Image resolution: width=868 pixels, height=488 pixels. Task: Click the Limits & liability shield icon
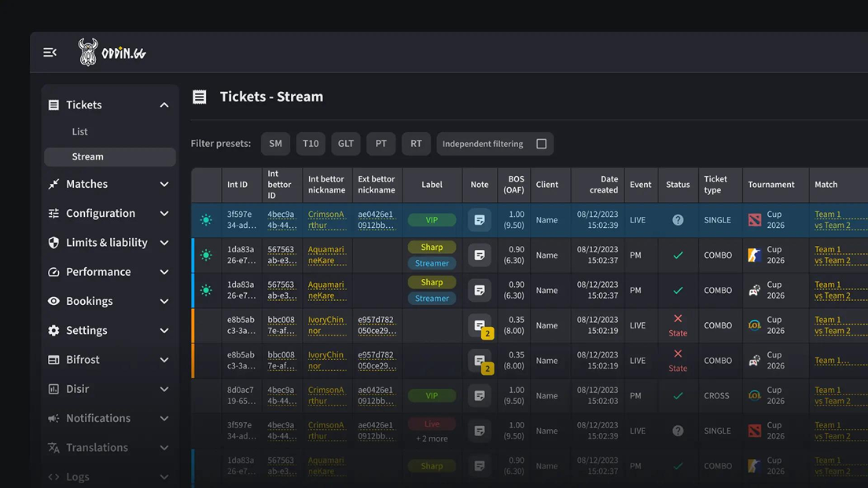click(53, 243)
